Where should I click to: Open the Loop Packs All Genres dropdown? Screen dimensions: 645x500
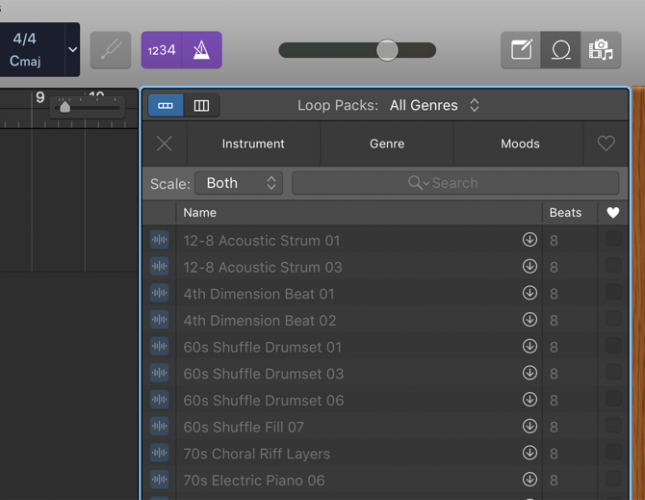pyautogui.click(x=435, y=105)
